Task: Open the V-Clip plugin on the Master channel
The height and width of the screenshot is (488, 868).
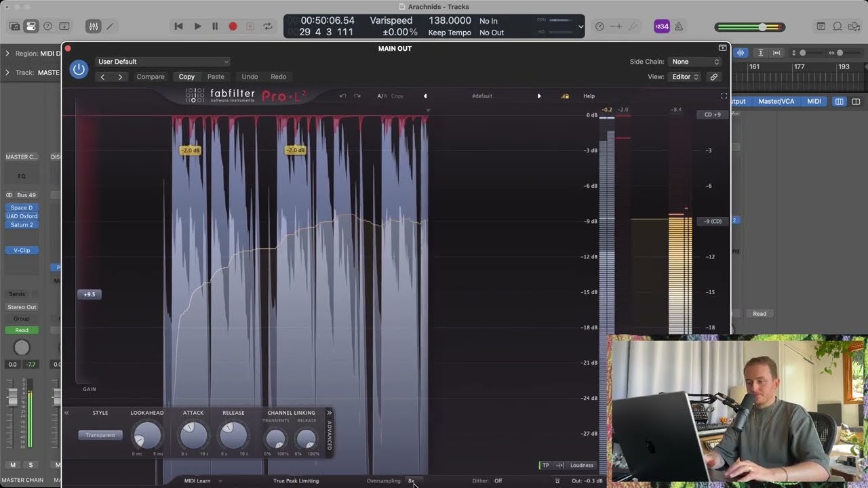Action: (22, 251)
